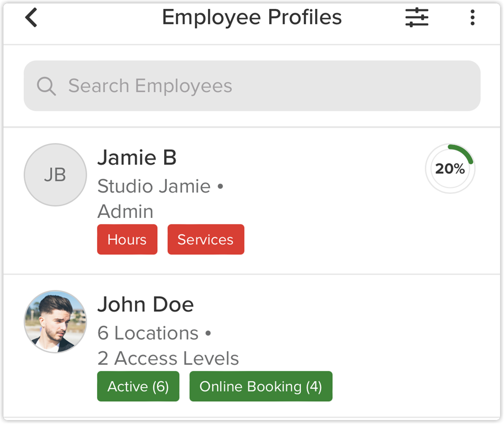This screenshot has width=504, height=424.
Task: Click the magnifying glass search icon
Action: pos(46,86)
